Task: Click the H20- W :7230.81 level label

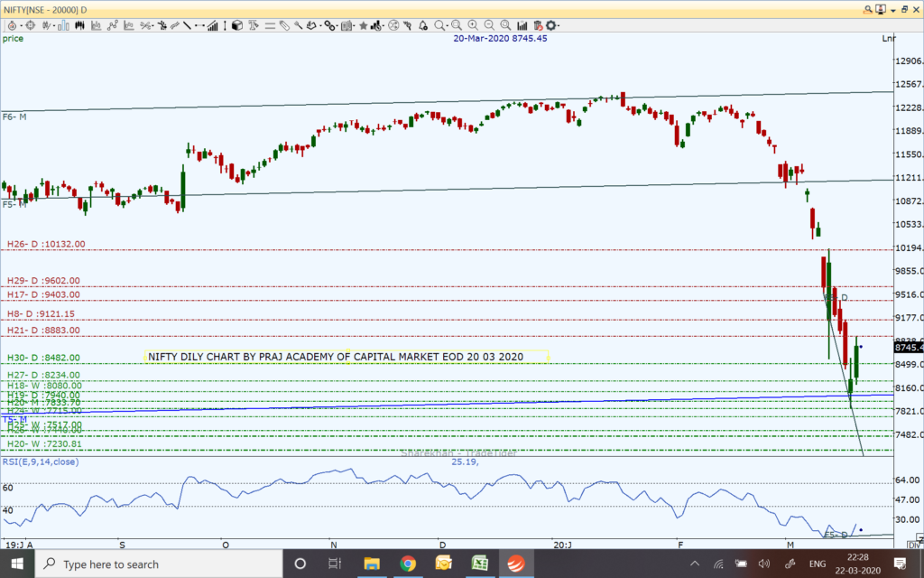Action: click(x=45, y=444)
